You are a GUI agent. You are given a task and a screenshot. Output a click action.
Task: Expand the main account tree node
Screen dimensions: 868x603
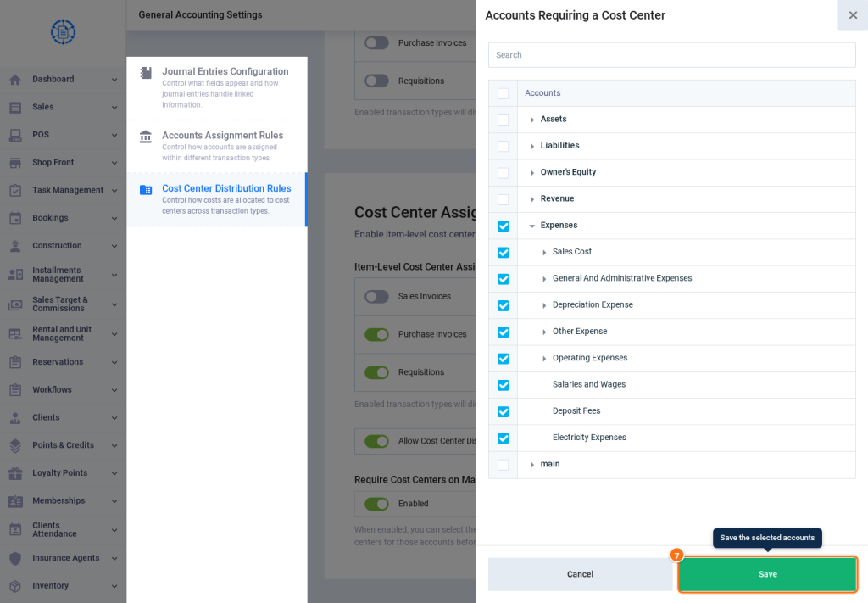(x=532, y=465)
